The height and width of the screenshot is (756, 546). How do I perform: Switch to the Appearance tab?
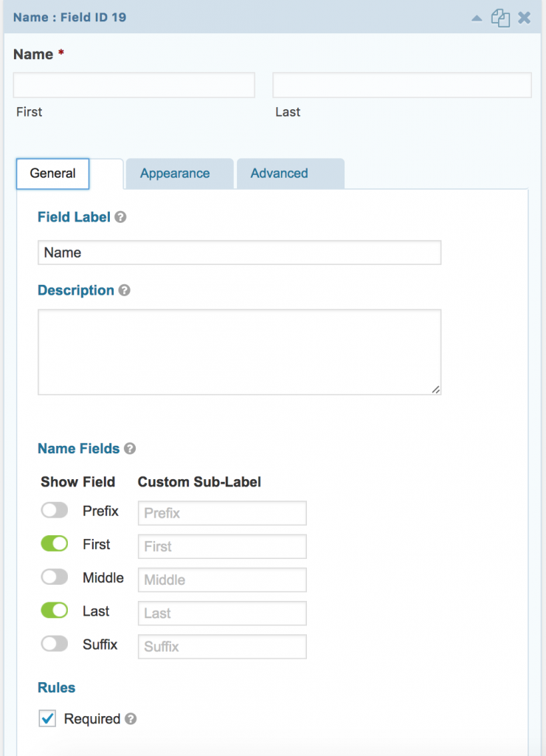175,173
